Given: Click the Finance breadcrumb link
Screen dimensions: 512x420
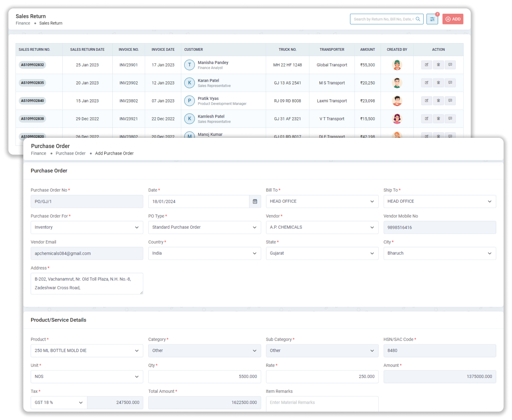Looking at the screenshot, I should tap(39, 153).
